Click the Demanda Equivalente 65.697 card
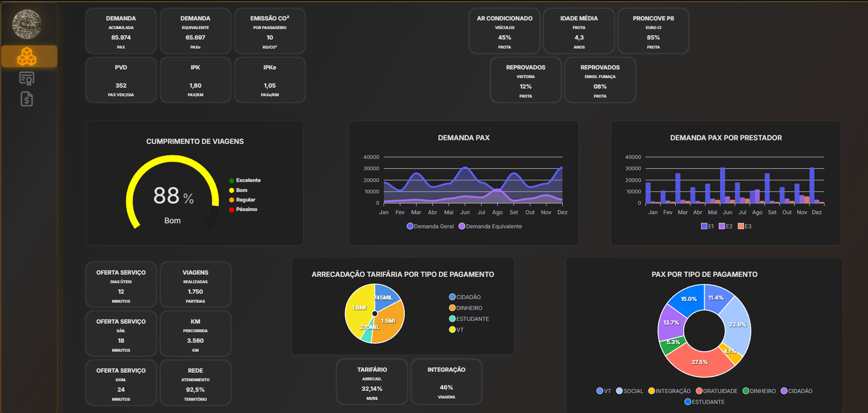 pyautogui.click(x=196, y=31)
